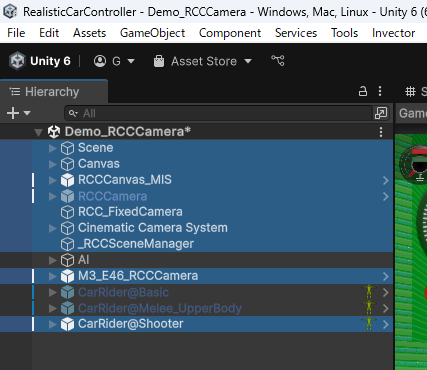Click the CarRider@Basic prefab cube icon

(67, 292)
